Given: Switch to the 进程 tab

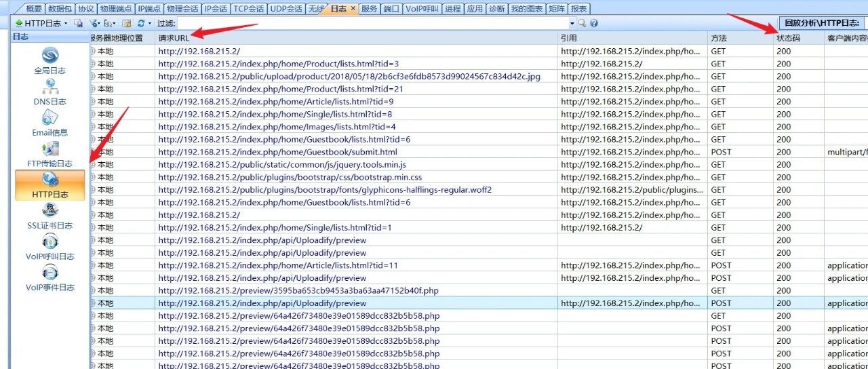Looking at the screenshot, I should (453, 9).
